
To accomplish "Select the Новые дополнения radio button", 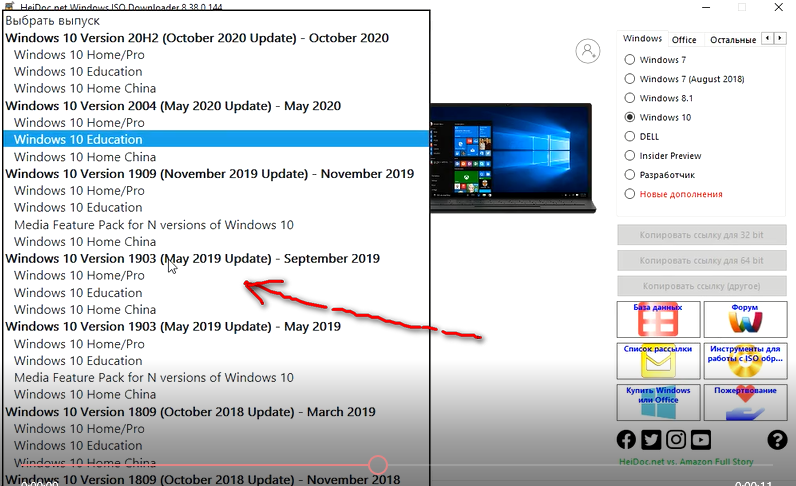I will tap(629, 194).
